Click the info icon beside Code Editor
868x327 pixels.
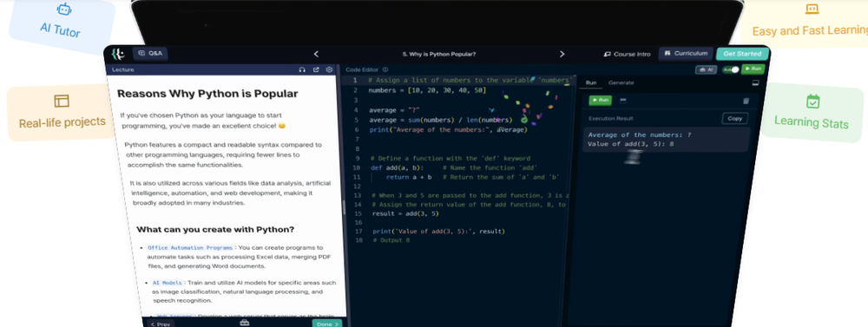coord(385,69)
